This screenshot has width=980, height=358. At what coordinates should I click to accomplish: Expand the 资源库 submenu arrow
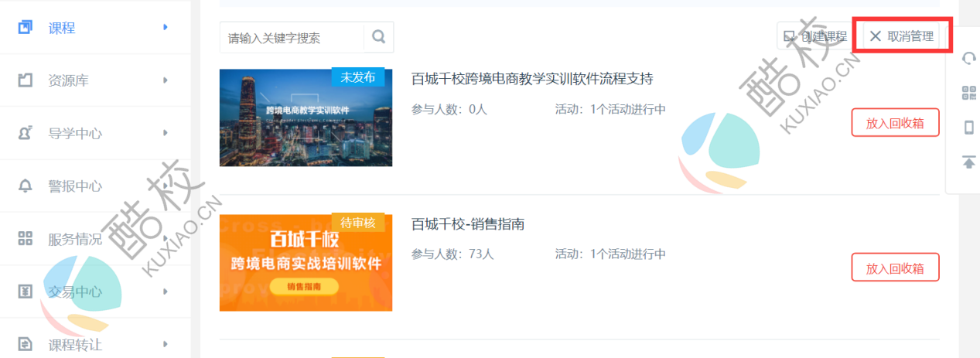click(x=165, y=80)
